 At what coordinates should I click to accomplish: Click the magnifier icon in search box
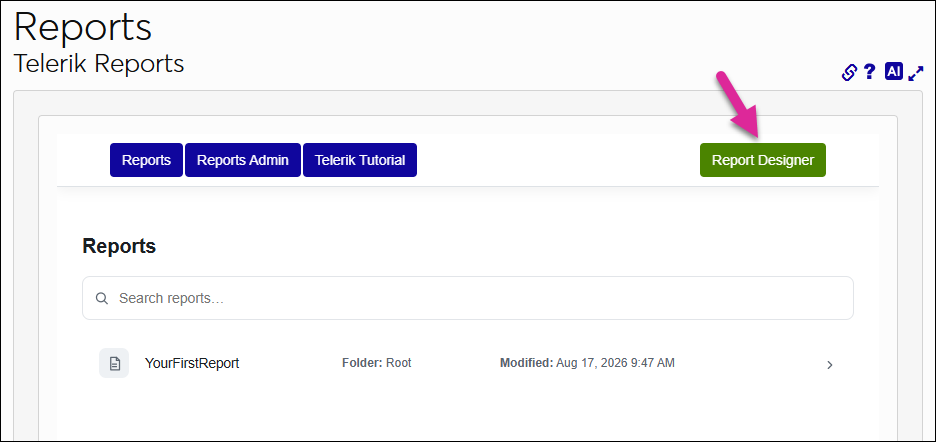pyautogui.click(x=102, y=298)
